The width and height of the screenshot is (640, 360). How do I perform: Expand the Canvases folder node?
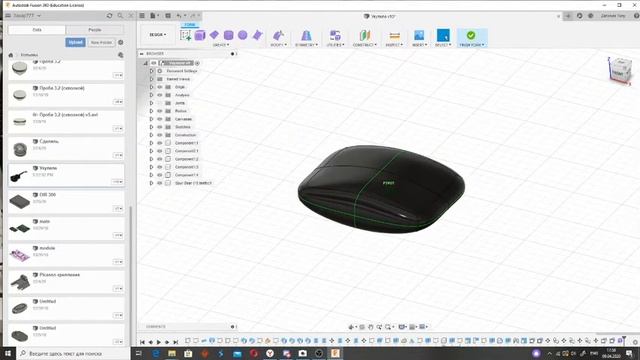tap(151, 119)
